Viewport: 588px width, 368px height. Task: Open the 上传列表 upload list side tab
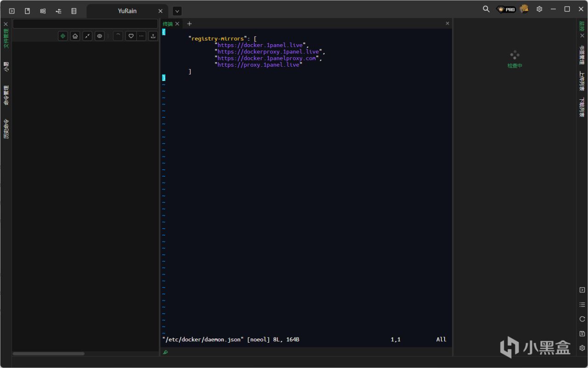[582, 81]
